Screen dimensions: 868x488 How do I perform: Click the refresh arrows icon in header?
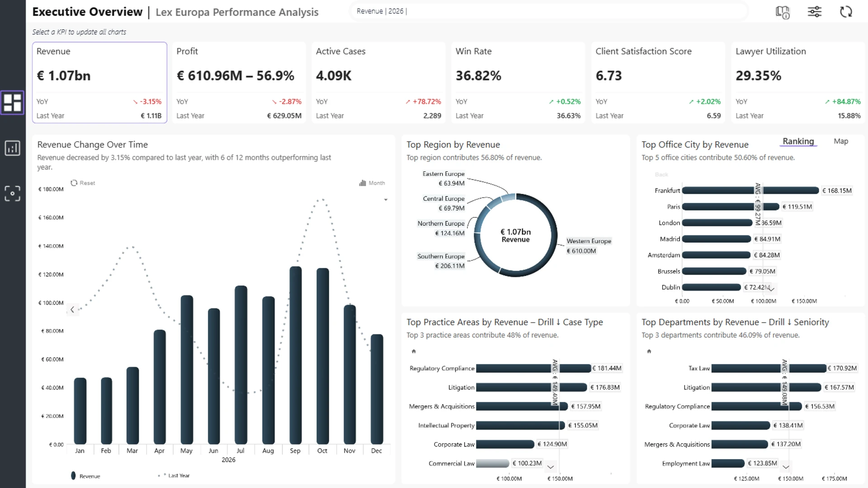[846, 12]
